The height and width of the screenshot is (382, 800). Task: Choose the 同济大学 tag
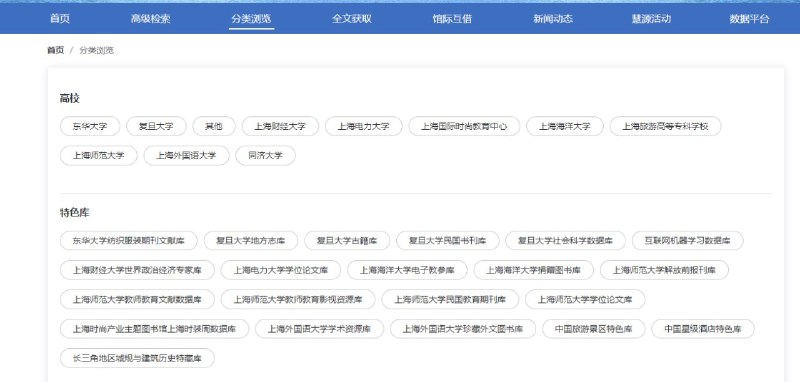265,156
